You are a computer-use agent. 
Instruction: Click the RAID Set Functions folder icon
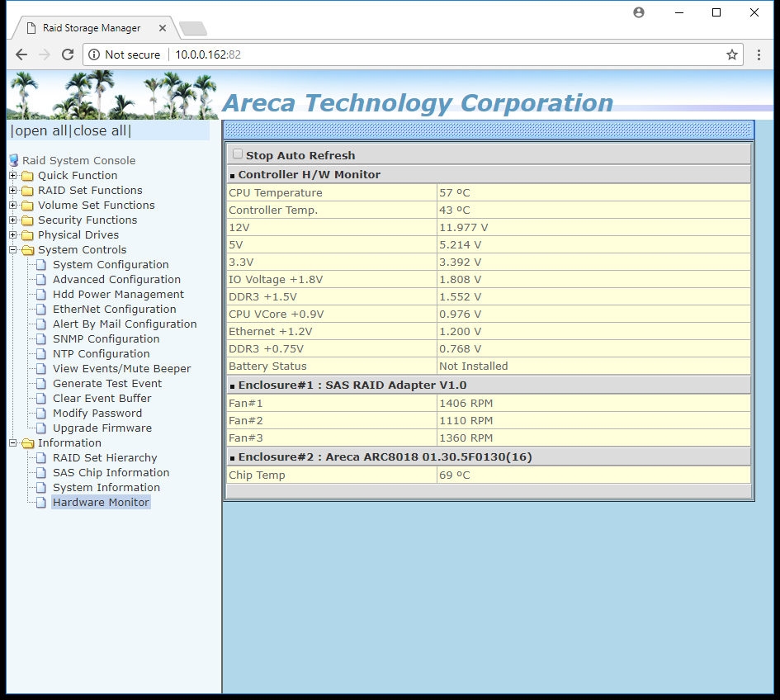click(28, 191)
